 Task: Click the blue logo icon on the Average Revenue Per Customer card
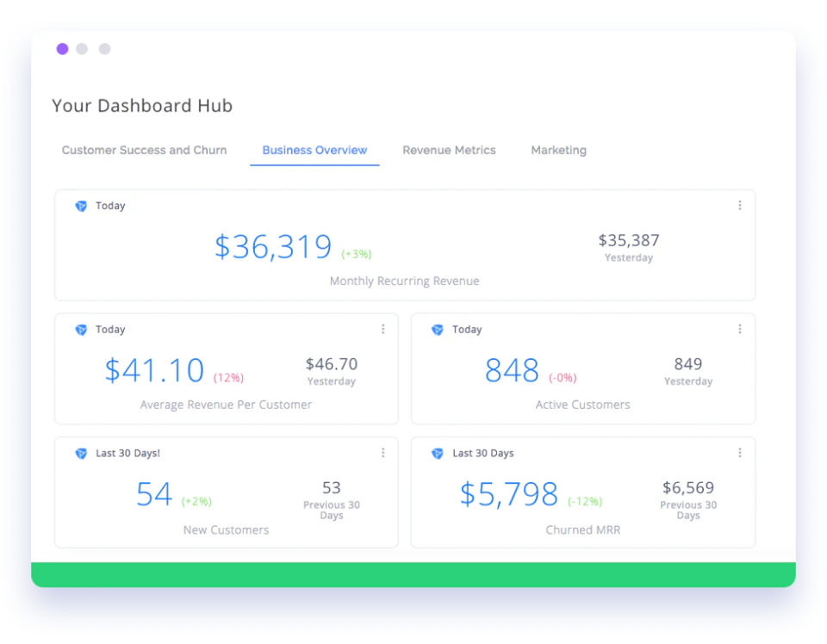point(81,329)
